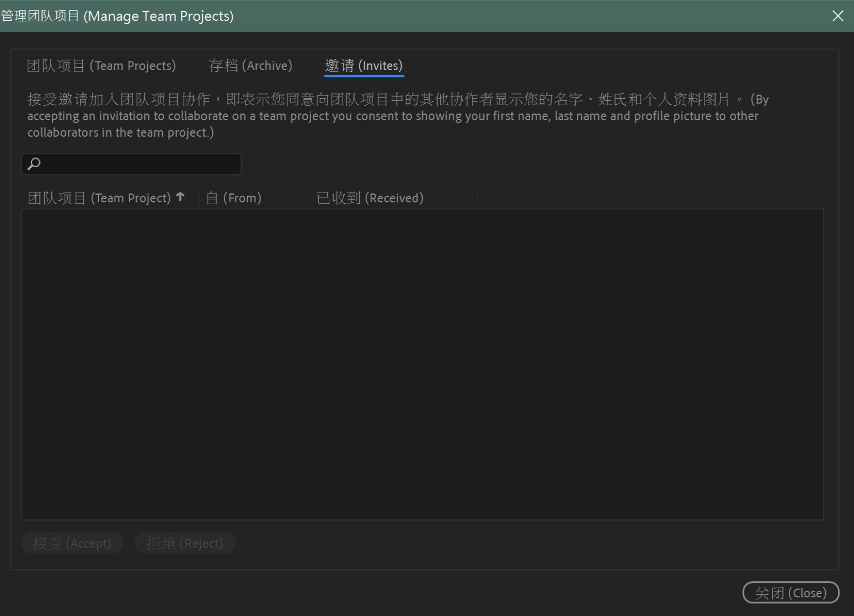Click the sort arrow beside Team Project

(180, 196)
